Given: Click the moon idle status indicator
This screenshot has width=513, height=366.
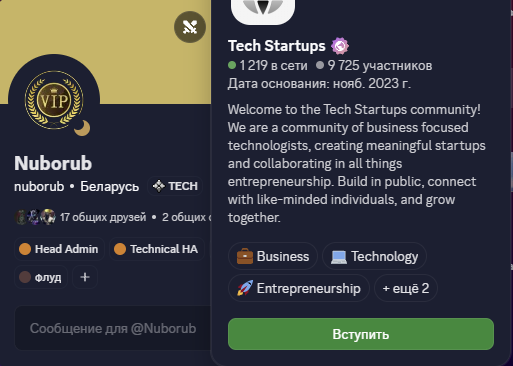Looking at the screenshot, I should pyautogui.click(x=82, y=128).
